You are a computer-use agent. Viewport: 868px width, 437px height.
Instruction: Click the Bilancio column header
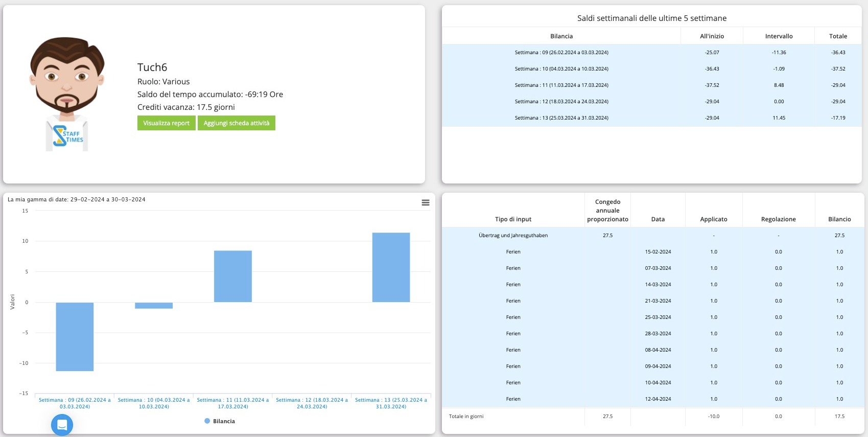839,219
